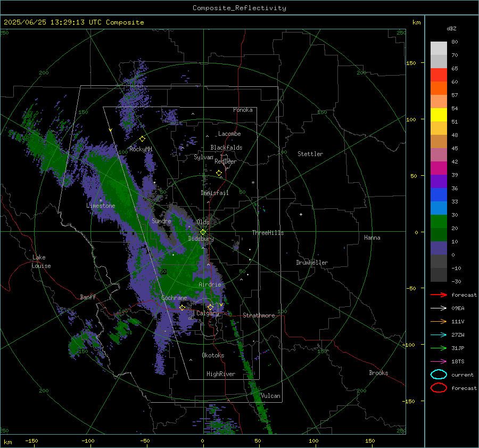Screen dimensions: 479x448
Task: Select the red forecast ellipse icon
Action: (439, 388)
